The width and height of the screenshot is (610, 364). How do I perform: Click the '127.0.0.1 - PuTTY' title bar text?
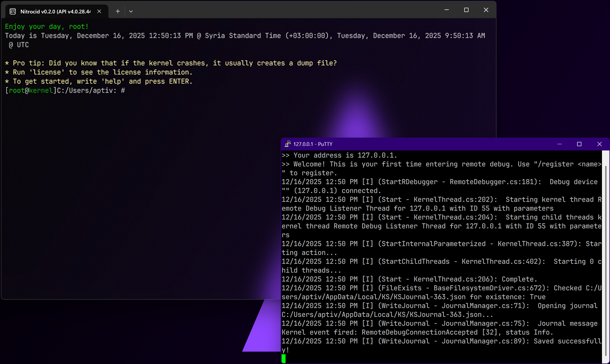pyautogui.click(x=313, y=144)
